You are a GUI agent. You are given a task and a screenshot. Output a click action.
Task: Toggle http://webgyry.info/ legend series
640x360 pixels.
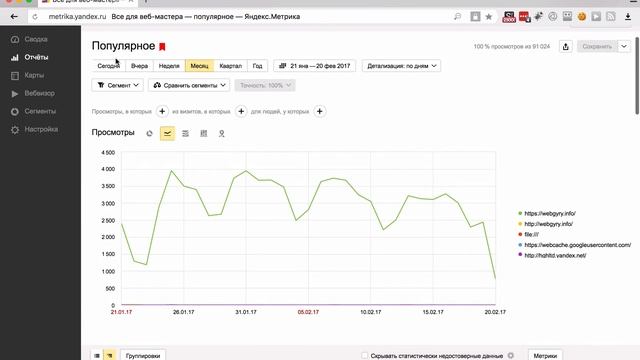(x=545, y=224)
